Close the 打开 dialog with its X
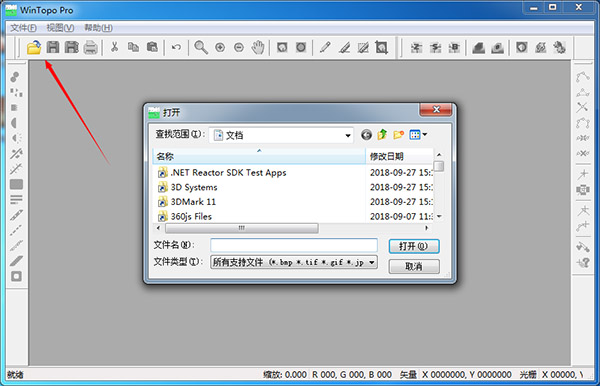Image resolution: width=600 pixels, height=386 pixels. point(436,110)
